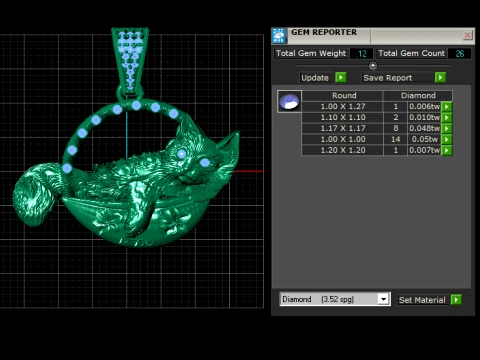Click the gem-set pendant bail

[130, 62]
